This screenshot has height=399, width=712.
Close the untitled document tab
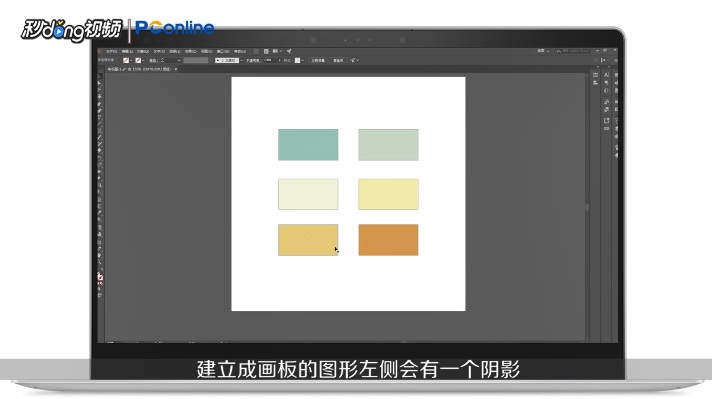click(176, 69)
